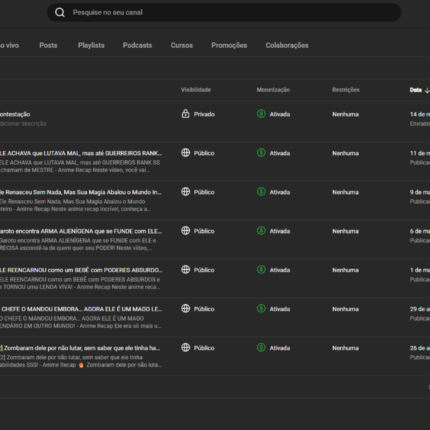
Task: Click dollar icon for 'ACHAVA que LUTAVA MAL' video
Action: tap(261, 153)
